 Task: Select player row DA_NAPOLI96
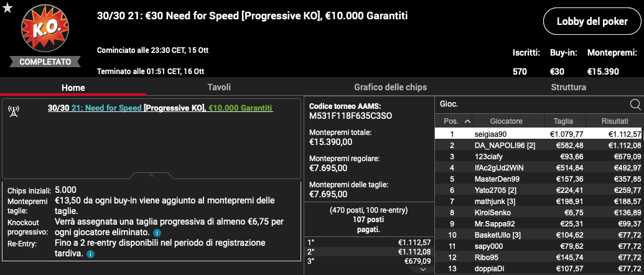[x=538, y=146]
